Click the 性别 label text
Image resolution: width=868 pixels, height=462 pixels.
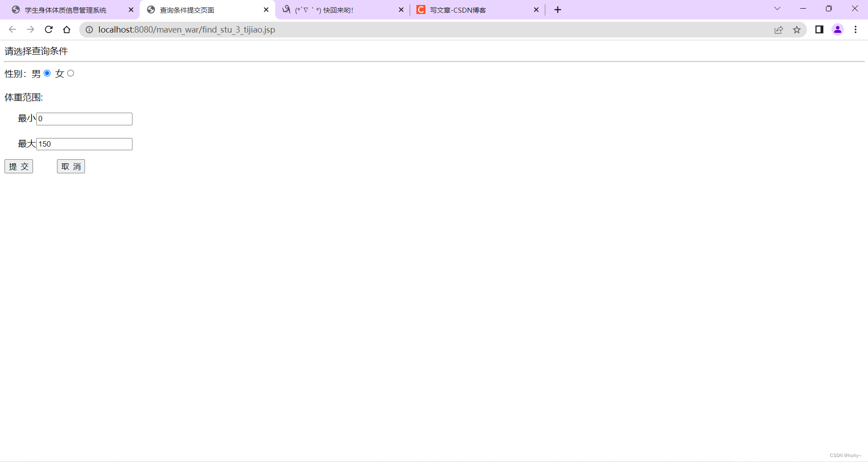15,74
